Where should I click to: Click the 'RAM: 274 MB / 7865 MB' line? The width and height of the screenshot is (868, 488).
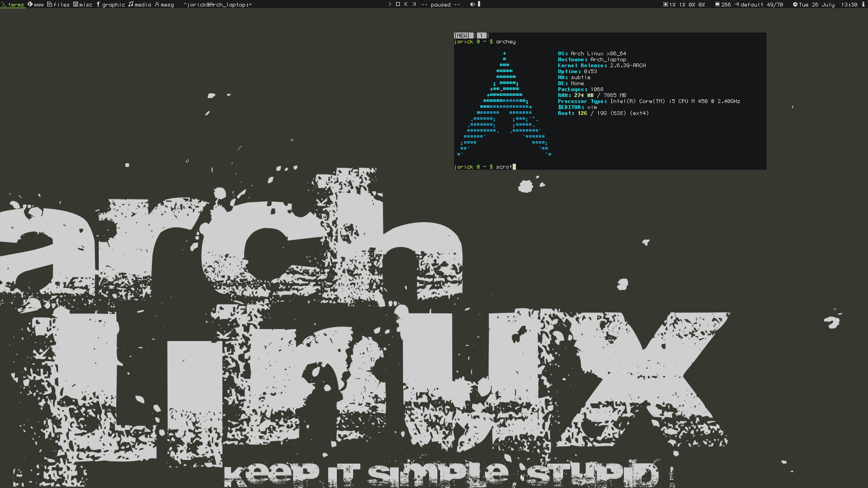click(592, 95)
